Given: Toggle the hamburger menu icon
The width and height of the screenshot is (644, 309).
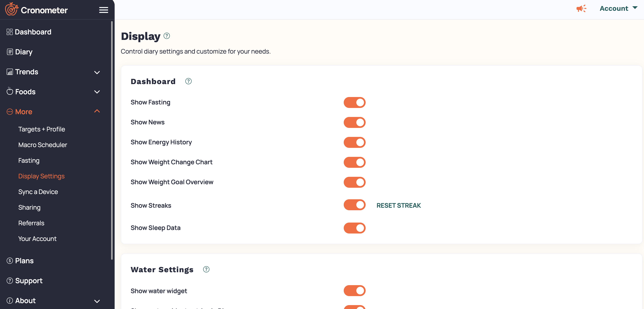Looking at the screenshot, I should (x=103, y=10).
